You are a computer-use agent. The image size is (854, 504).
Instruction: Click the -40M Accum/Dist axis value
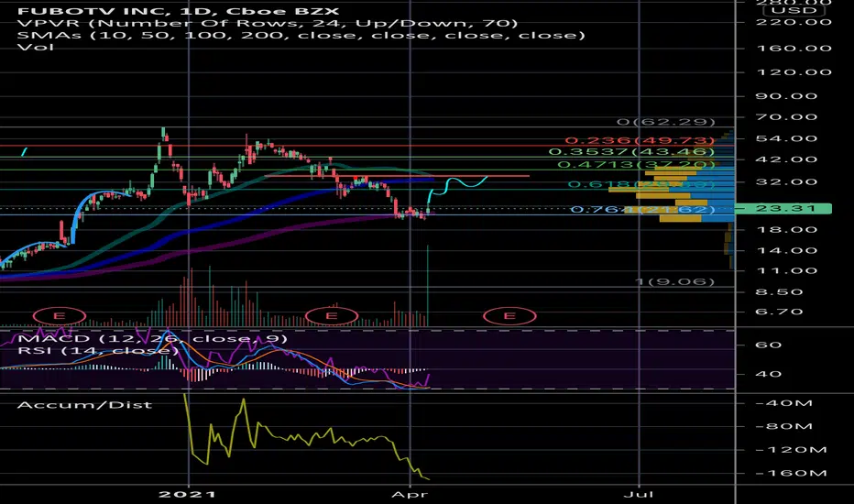click(x=783, y=403)
